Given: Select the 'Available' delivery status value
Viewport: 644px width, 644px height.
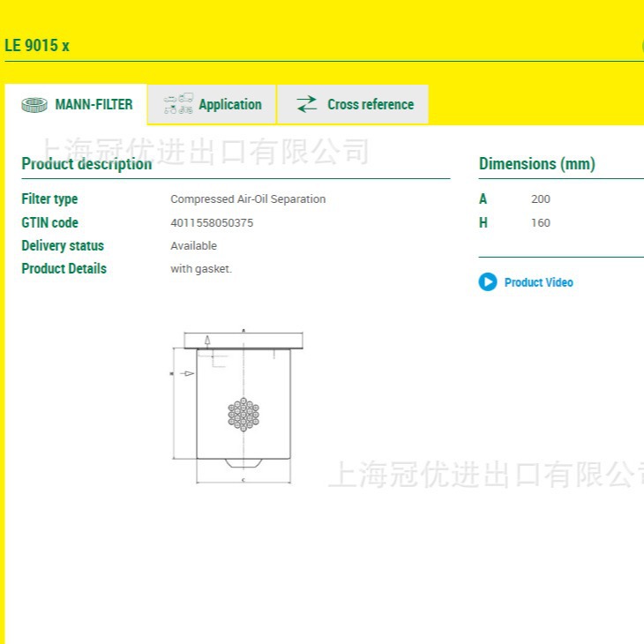Looking at the screenshot, I should point(194,246).
